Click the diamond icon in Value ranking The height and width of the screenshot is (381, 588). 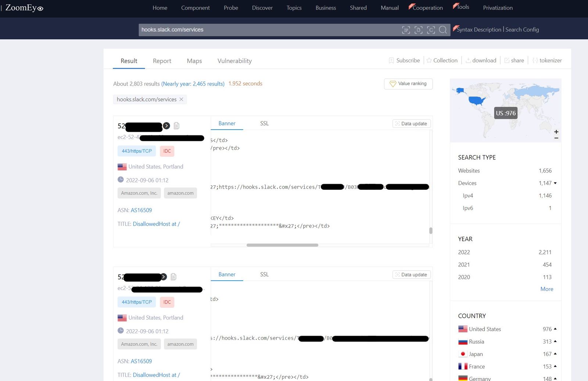click(x=393, y=84)
